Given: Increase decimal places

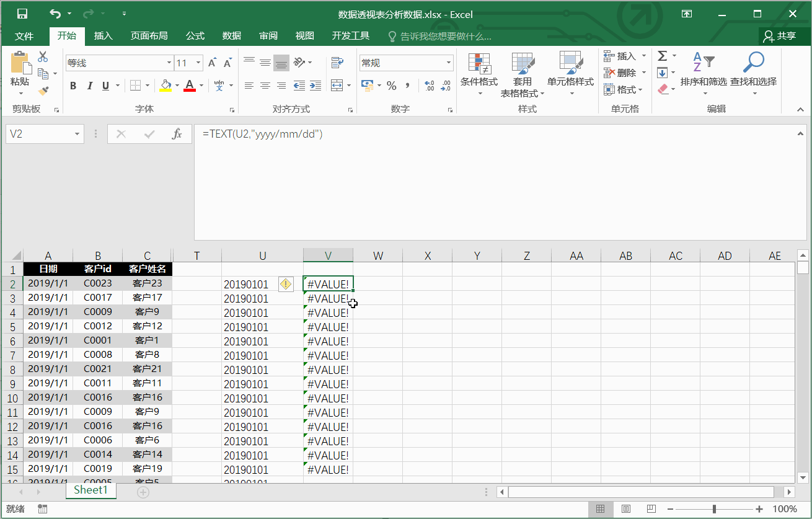Looking at the screenshot, I should [x=430, y=86].
